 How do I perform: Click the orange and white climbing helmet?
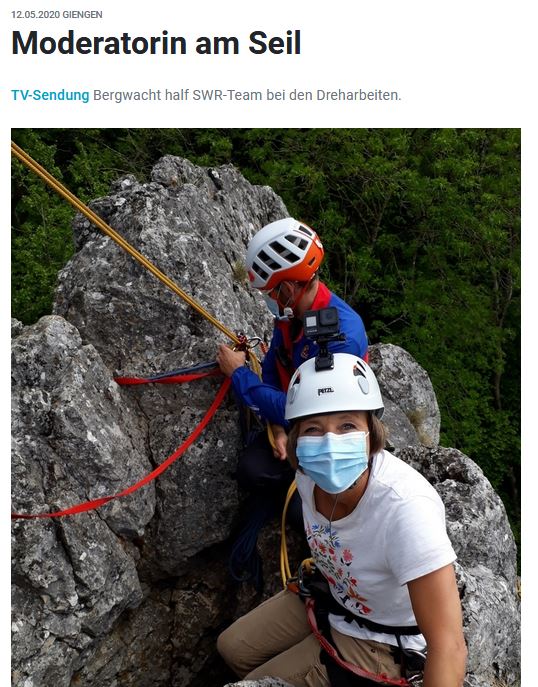coord(285,254)
